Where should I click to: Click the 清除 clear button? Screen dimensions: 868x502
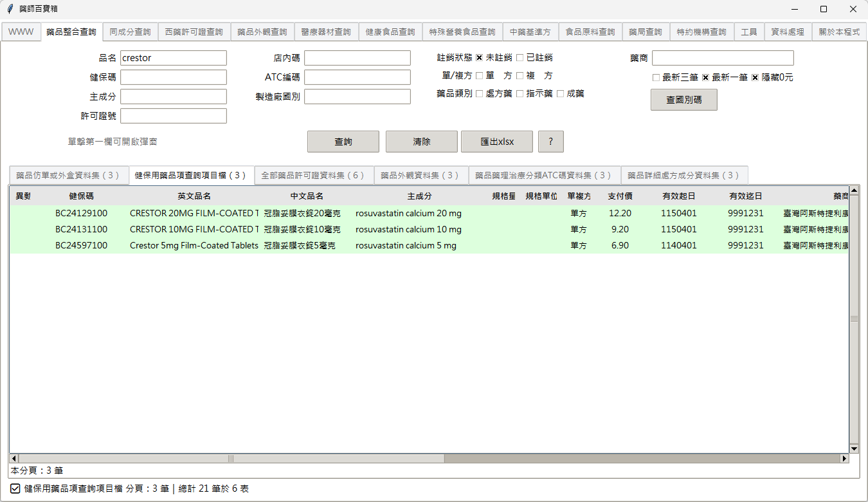click(422, 142)
